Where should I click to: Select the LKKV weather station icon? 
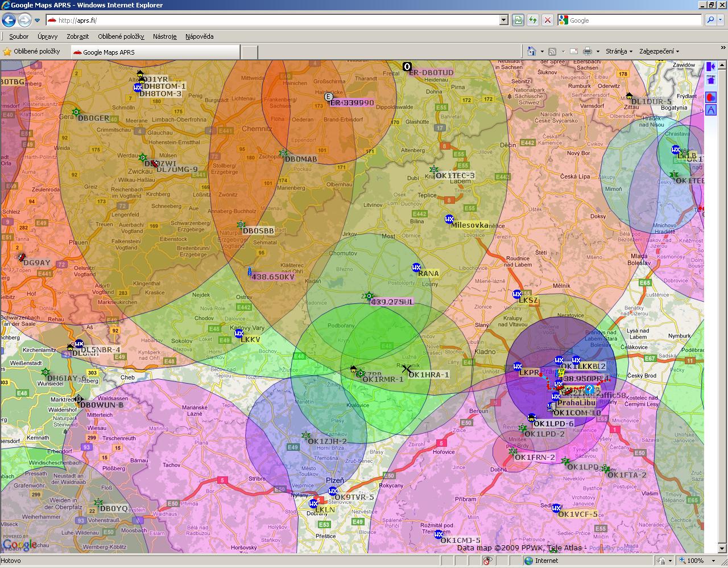[x=239, y=333]
